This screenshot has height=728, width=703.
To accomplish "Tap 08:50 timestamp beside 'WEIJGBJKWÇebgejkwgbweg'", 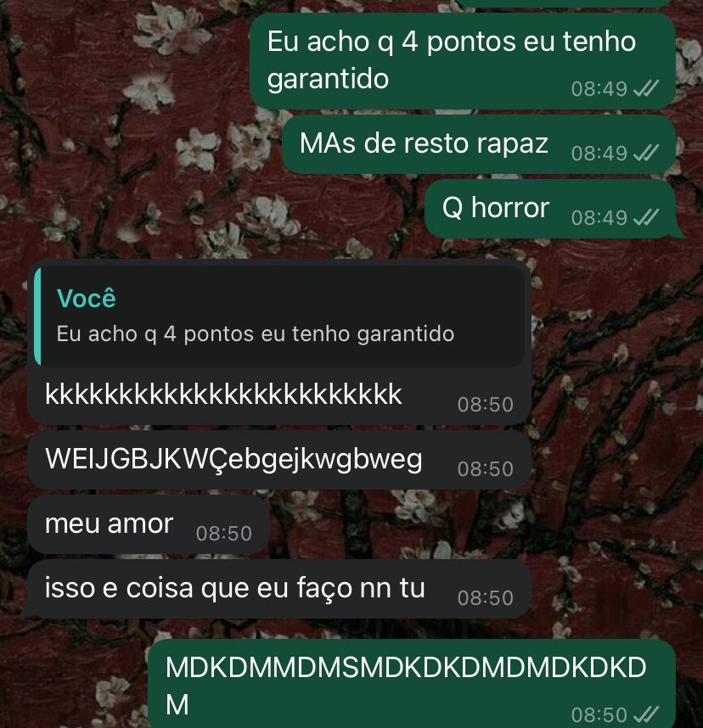I will pyautogui.click(x=486, y=468).
